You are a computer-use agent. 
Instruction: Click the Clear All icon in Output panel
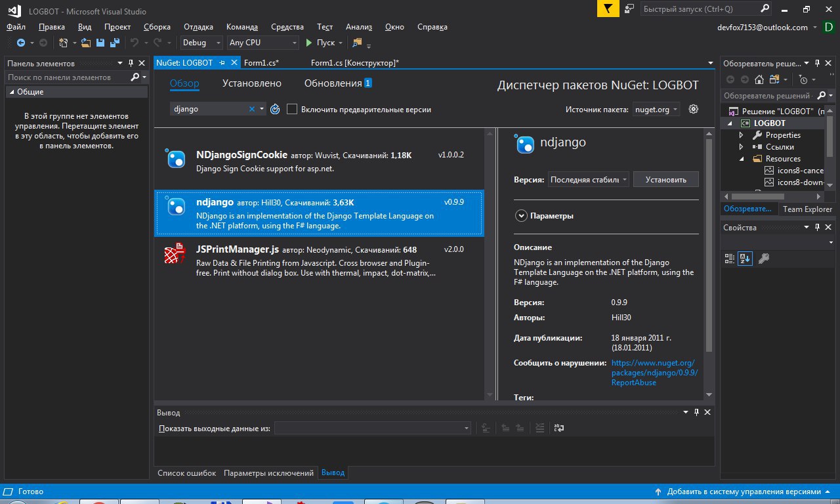coord(539,428)
